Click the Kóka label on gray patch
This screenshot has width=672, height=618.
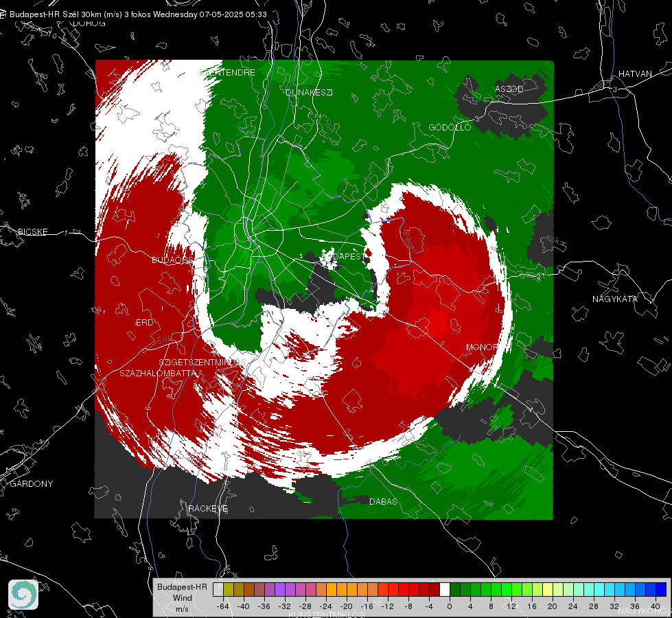[x=555, y=241]
